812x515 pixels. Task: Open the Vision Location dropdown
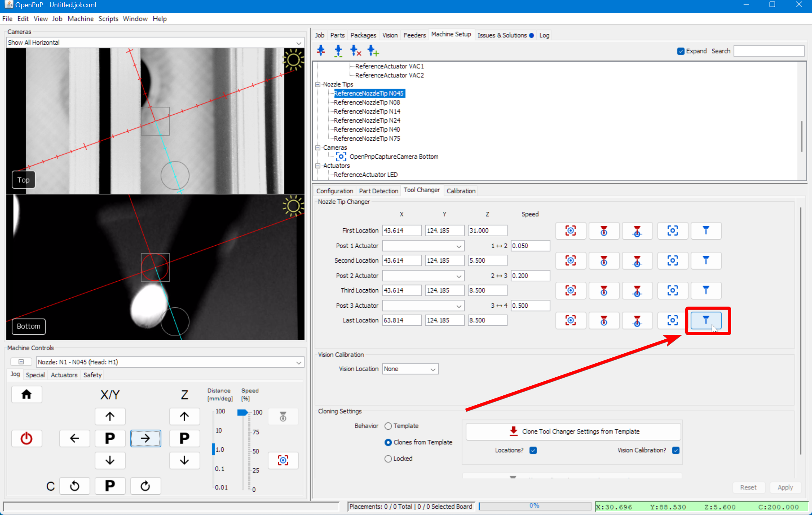(x=410, y=369)
